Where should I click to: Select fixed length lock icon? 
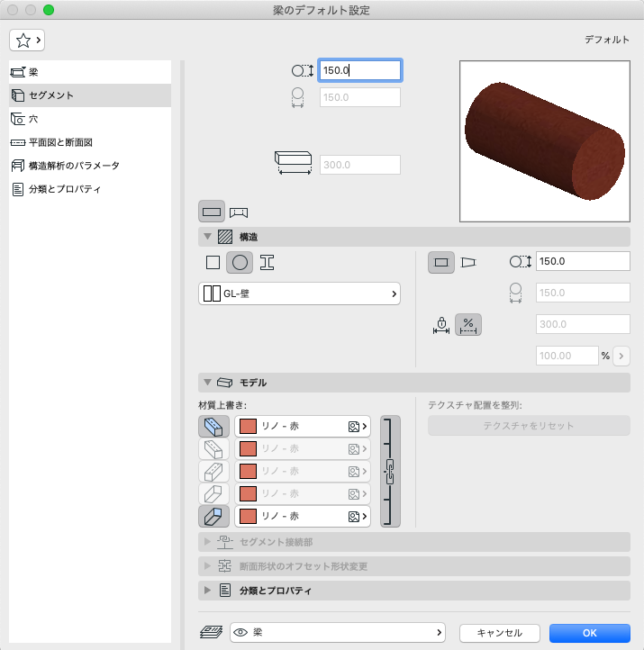tap(441, 325)
